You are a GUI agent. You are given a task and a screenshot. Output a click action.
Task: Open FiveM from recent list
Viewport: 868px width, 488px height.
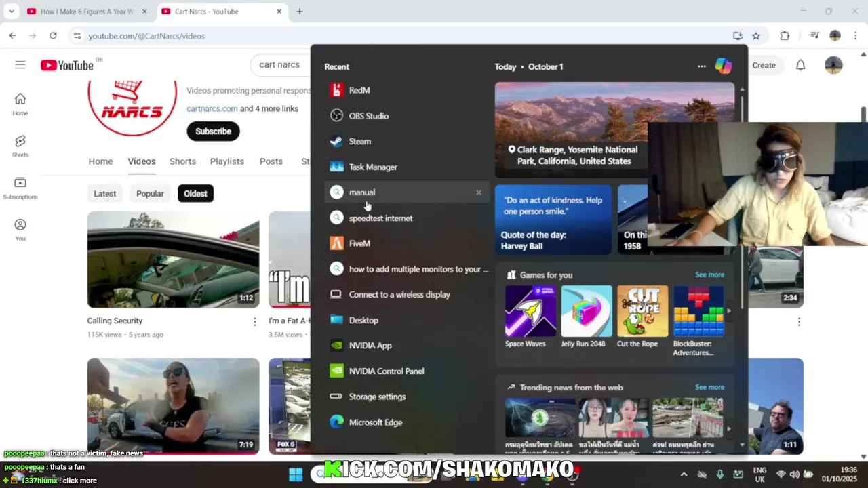(x=407, y=243)
